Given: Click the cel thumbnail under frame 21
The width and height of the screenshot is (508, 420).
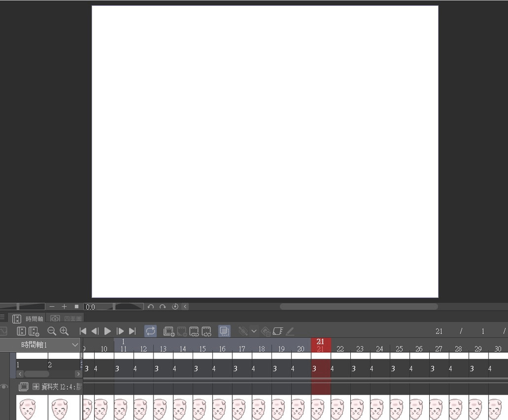Looking at the screenshot, I should (x=321, y=407).
